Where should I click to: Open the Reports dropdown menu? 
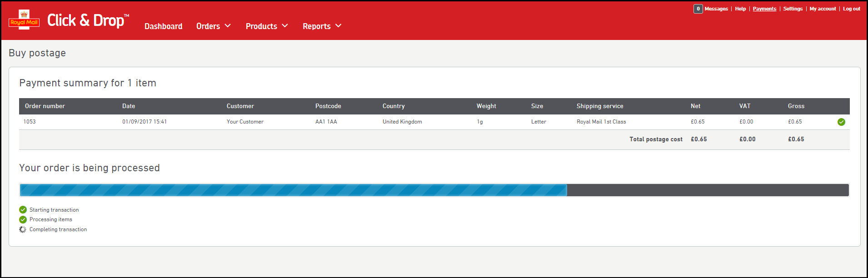322,26
